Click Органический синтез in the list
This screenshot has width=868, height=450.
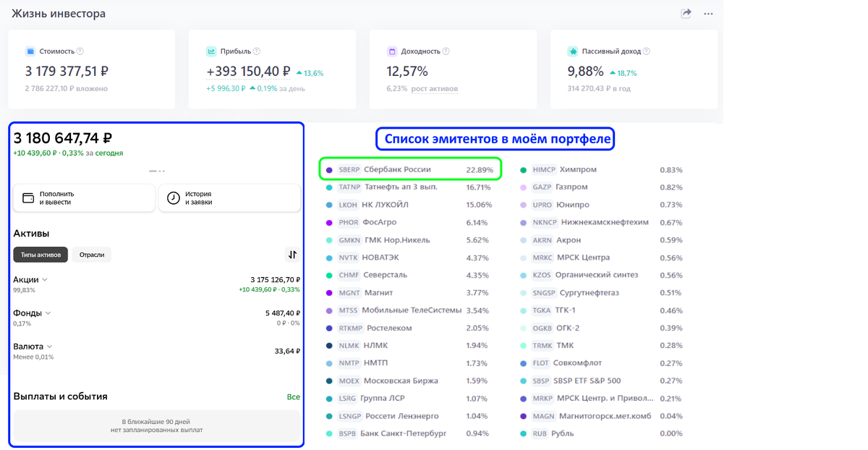(597, 275)
